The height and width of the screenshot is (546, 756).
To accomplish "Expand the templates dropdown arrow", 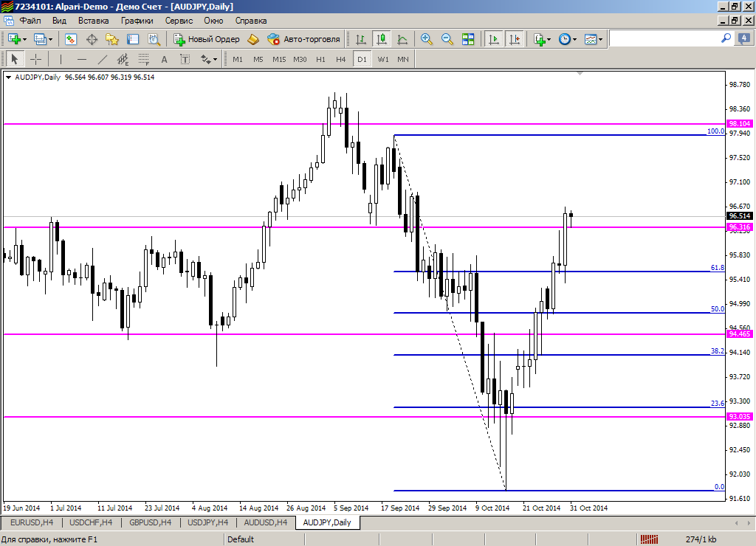I will pos(601,40).
